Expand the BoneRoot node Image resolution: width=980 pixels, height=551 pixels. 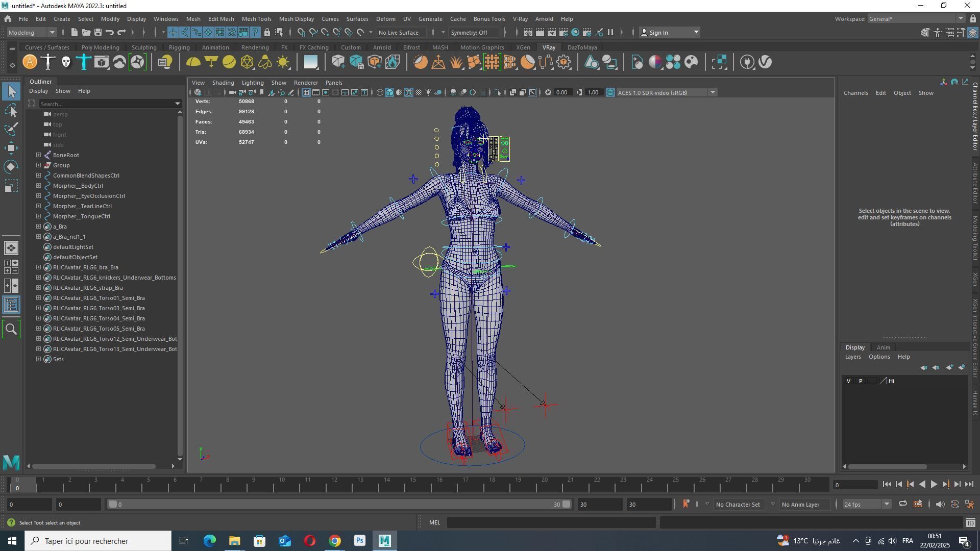[x=38, y=155]
